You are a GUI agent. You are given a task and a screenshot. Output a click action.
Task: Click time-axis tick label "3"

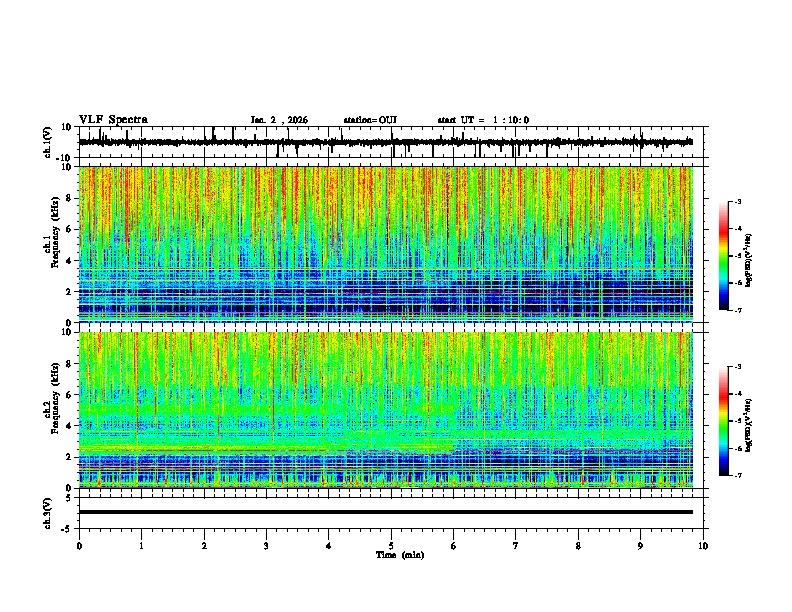coord(266,546)
